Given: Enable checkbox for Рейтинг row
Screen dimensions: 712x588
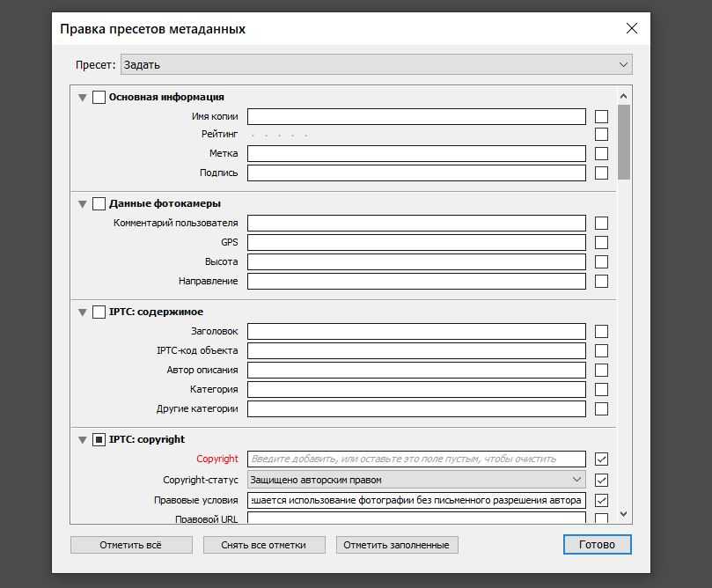Looking at the screenshot, I should [601, 135].
